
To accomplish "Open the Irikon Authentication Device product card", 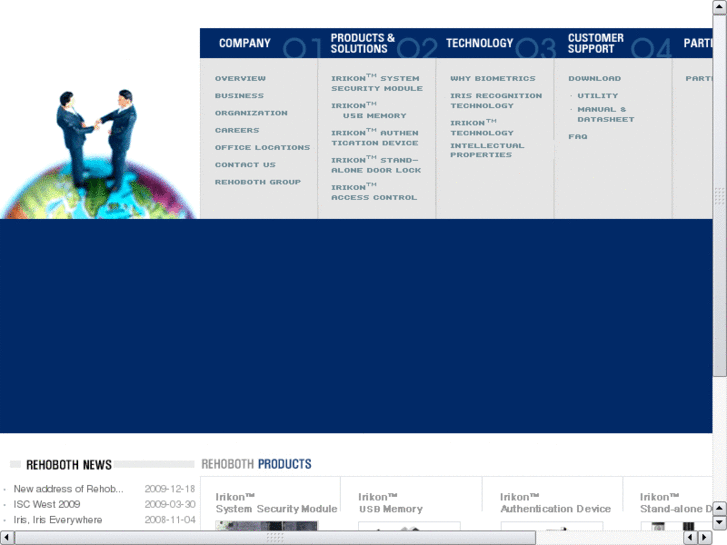I will [555, 503].
